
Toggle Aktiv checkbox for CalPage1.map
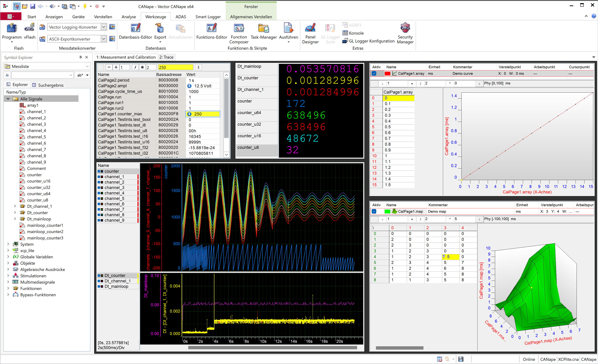[374, 211]
